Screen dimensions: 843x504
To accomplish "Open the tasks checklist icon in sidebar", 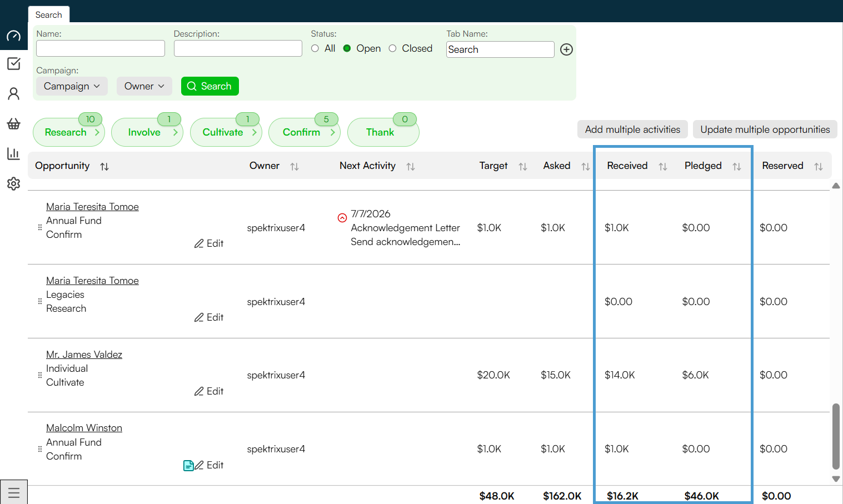I will pyautogui.click(x=13, y=63).
